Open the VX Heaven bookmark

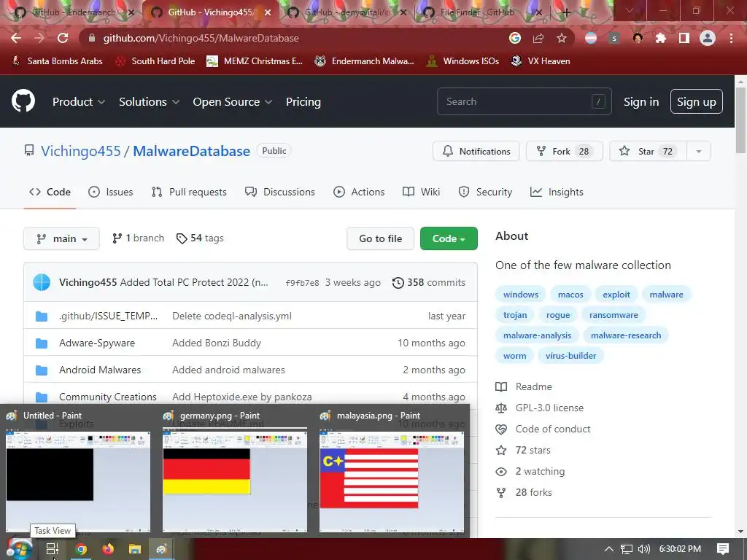(x=541, y=61)
